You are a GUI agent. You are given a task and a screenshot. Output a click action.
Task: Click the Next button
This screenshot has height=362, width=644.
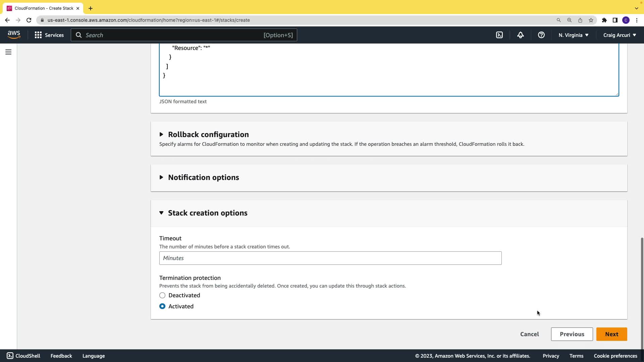[611, 334]
